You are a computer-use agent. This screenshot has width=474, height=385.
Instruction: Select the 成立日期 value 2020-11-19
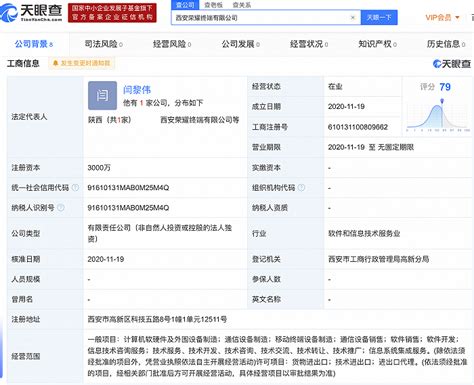coord(346,107)
